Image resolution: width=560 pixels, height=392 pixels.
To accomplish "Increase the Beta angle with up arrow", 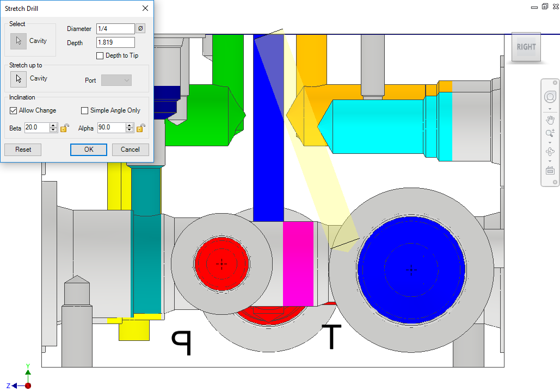I will [53, 125].
